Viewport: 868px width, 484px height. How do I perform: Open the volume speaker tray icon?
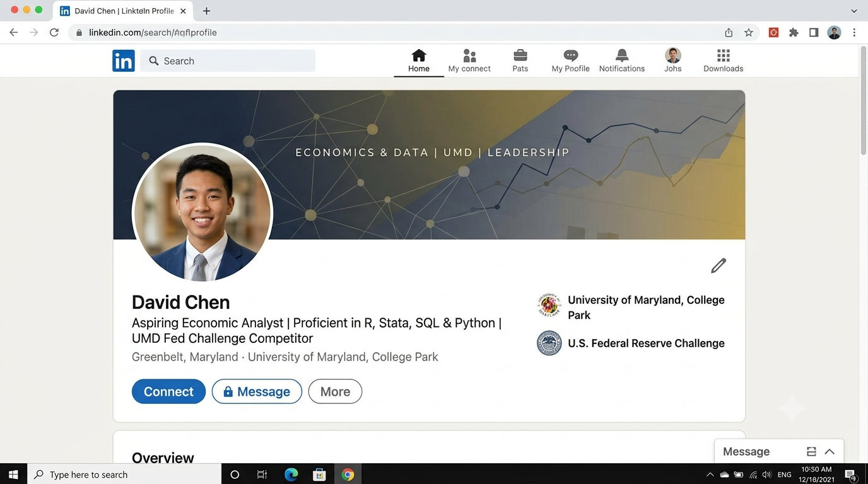[x=767, y=475]
